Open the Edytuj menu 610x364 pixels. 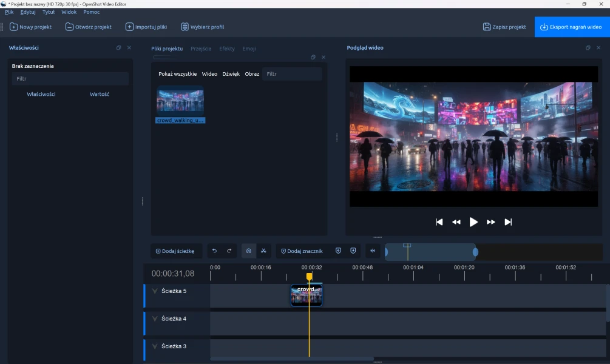click(x=28, y=12)
